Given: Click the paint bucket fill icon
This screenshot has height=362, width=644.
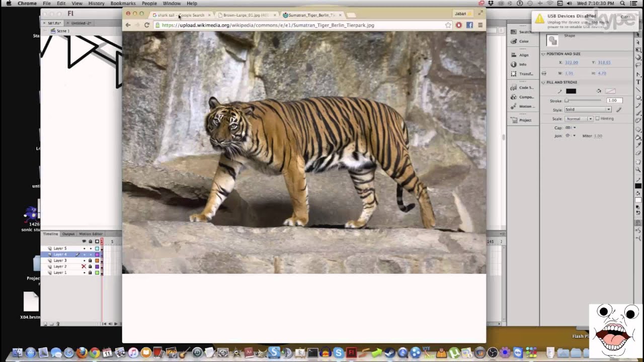Looking at the screenshot, I should point(599,91).
